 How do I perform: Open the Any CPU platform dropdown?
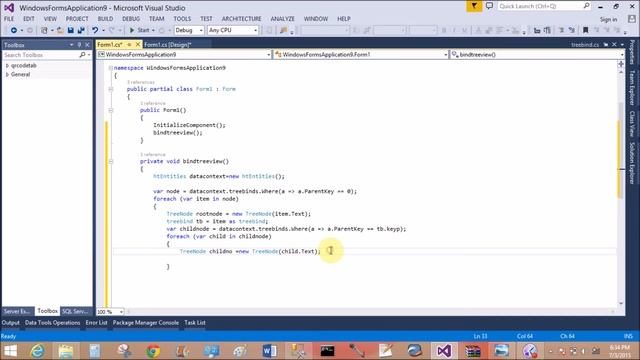pos(233,30)
